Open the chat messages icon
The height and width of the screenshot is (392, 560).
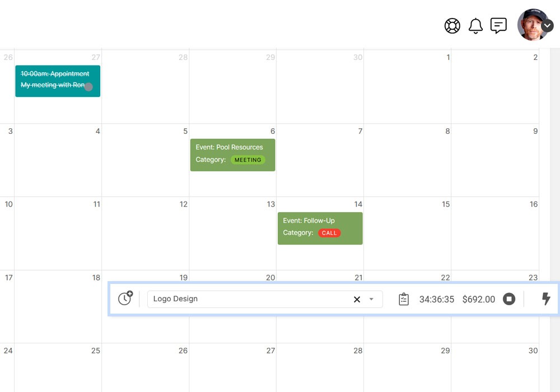click(498, 26)
